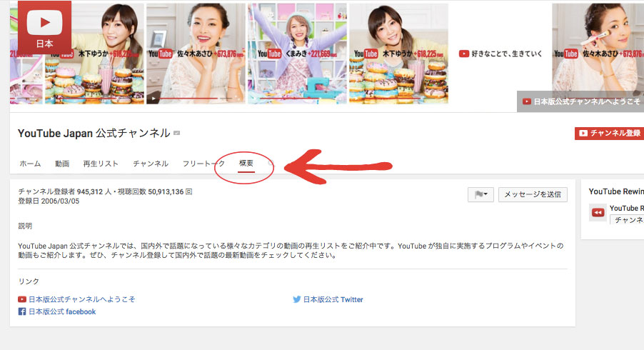The width and height of the screenshot is (644, 350).
Task: Open the 日本版公式 facebook link
Action: (x=62, y=312)
